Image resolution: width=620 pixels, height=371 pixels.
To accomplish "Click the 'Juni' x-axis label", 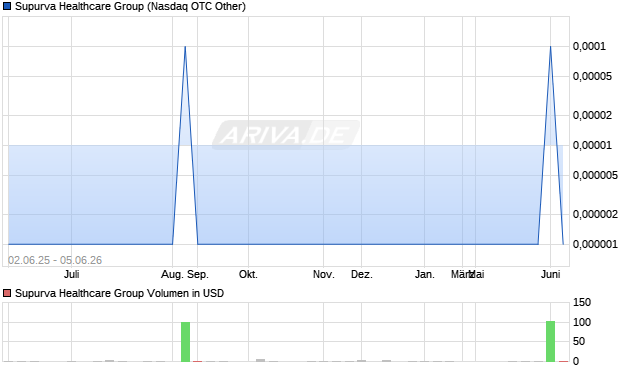I will pyautogui.click(x=550, y=274).
